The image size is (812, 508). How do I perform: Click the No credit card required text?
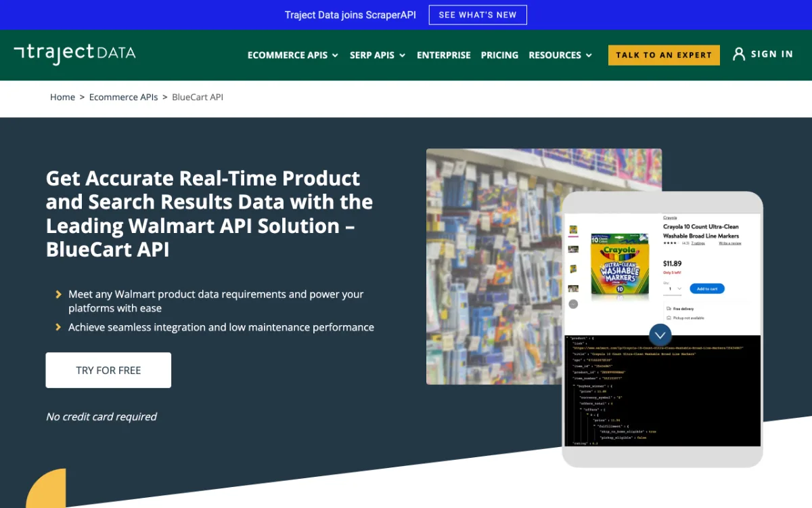point(101,417)
